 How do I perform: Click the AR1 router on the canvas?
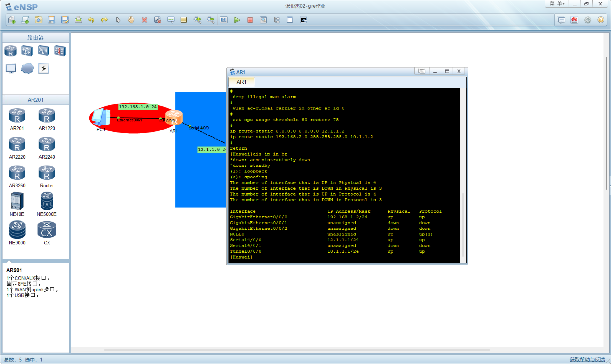click(174, 118)
